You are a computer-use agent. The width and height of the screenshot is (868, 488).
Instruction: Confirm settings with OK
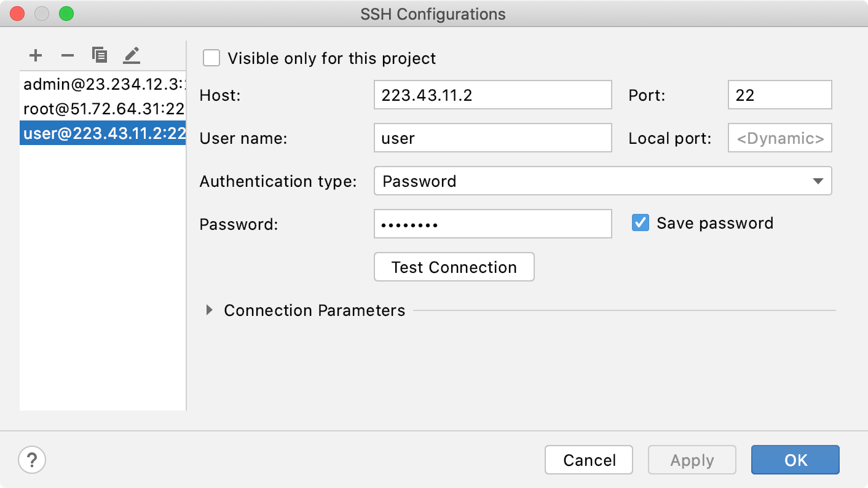tap(795, 460)
